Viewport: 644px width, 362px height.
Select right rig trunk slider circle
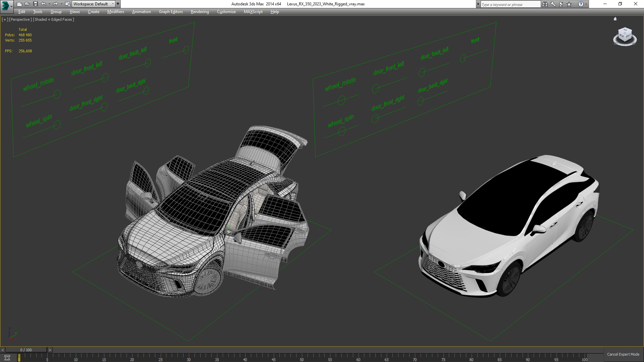click(x=463, y=58)
